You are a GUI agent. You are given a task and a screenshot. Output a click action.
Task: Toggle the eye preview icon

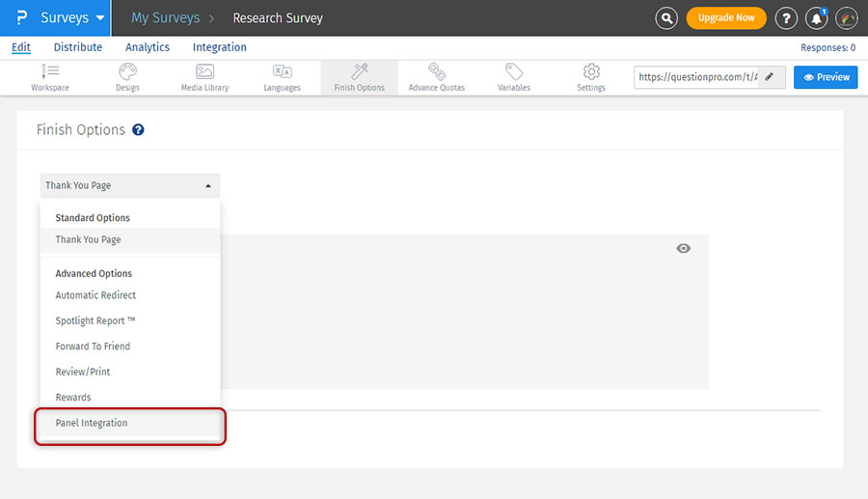[x=684, y=249]
